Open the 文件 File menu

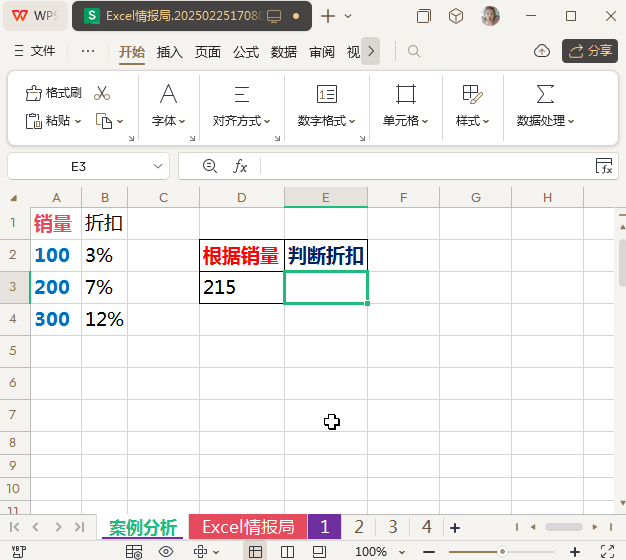(x=36, y=51)
